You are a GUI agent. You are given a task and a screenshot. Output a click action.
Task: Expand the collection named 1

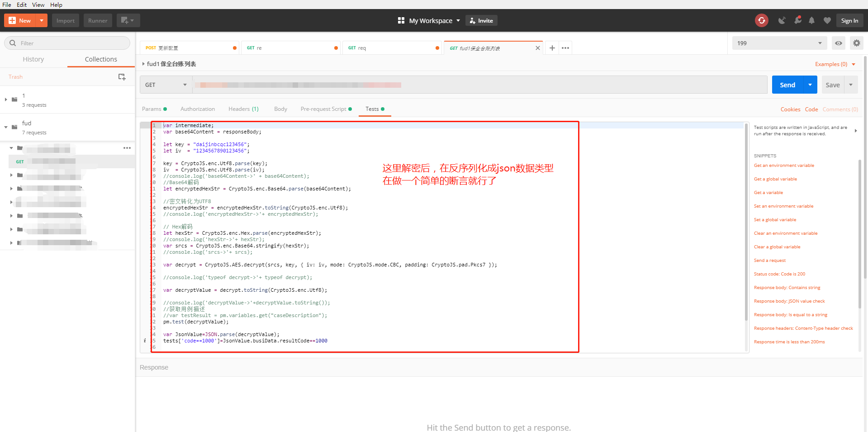click(x=6, y=100)
